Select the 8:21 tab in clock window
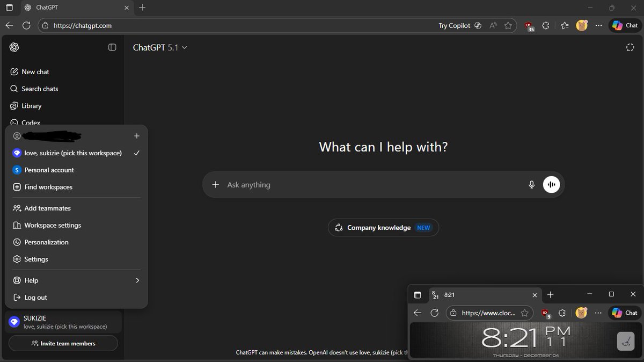The width and height of the screenshot is (644, 362). pos(485,295)
